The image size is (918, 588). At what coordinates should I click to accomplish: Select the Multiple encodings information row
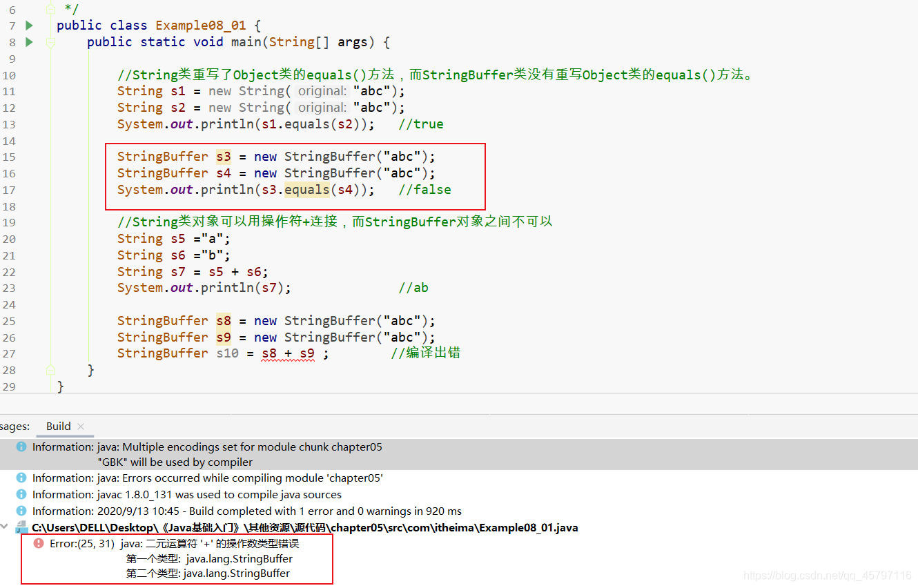[x=459, y=454]
